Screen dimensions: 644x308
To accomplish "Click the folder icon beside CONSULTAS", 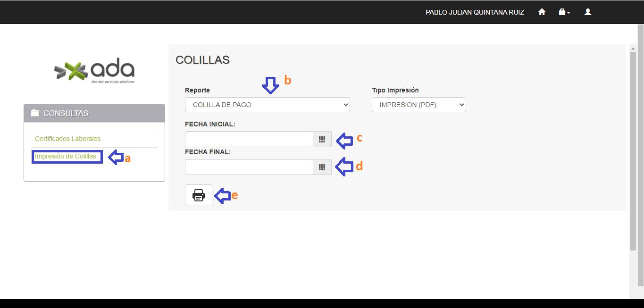I will (x=35, y=113).
